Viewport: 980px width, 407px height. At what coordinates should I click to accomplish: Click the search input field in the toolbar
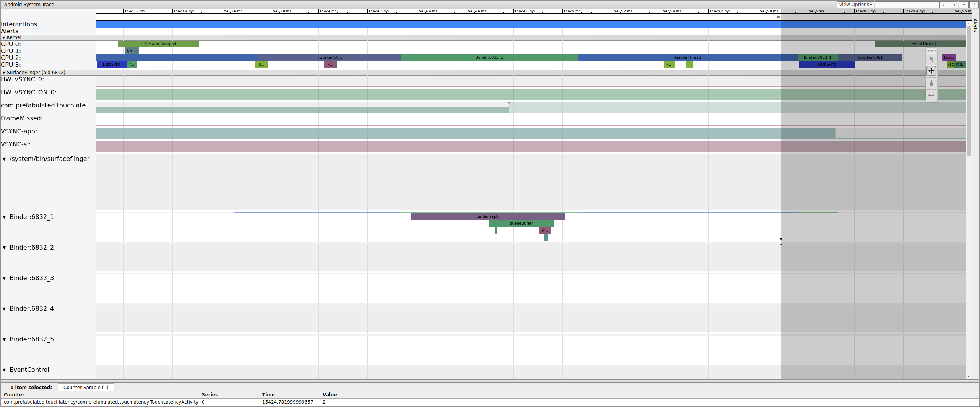[907, 4]
